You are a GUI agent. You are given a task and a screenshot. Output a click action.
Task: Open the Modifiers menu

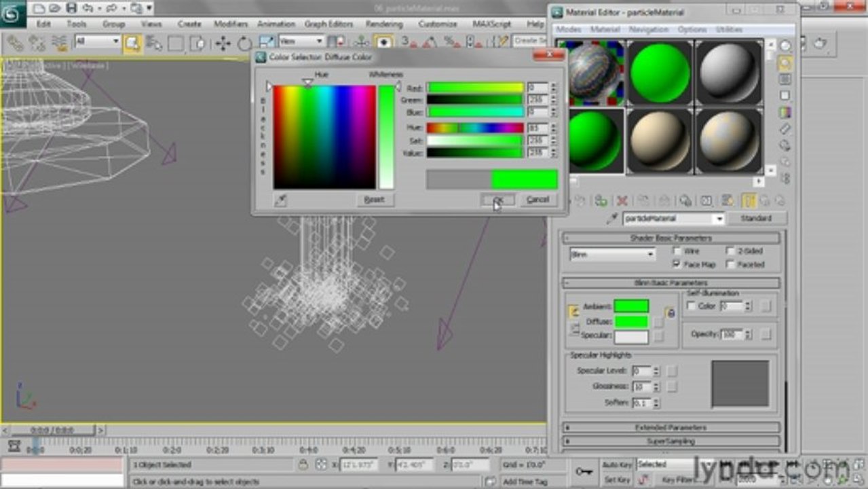231,24
